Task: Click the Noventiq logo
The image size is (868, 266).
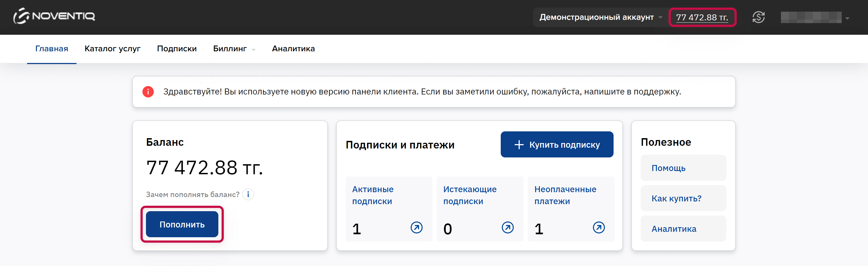Action: [54, 16]
